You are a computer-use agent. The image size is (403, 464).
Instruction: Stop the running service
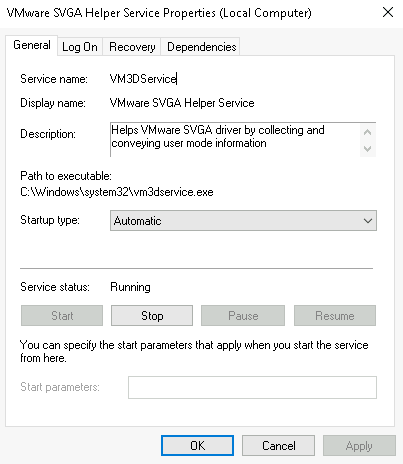[x=152, y=316]
